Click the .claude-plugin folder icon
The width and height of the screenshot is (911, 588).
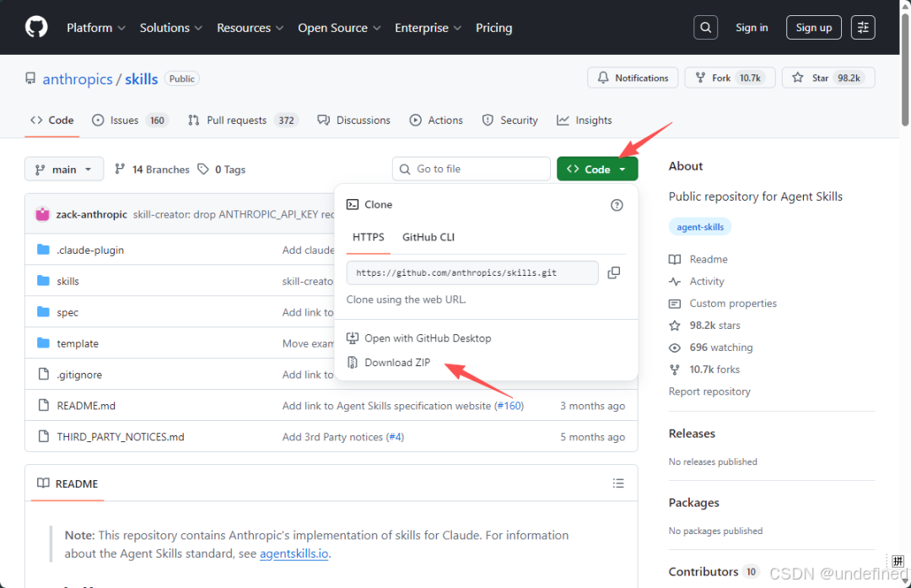coord(43,250)
